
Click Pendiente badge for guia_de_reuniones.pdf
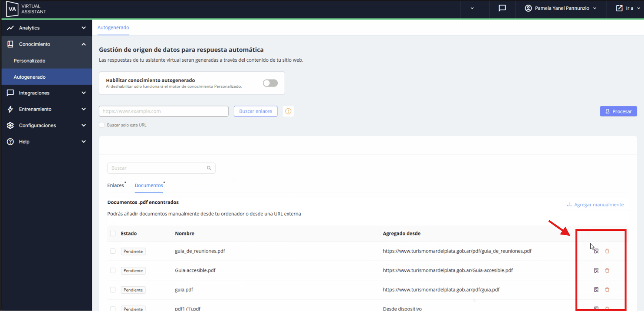click(133, 251)
